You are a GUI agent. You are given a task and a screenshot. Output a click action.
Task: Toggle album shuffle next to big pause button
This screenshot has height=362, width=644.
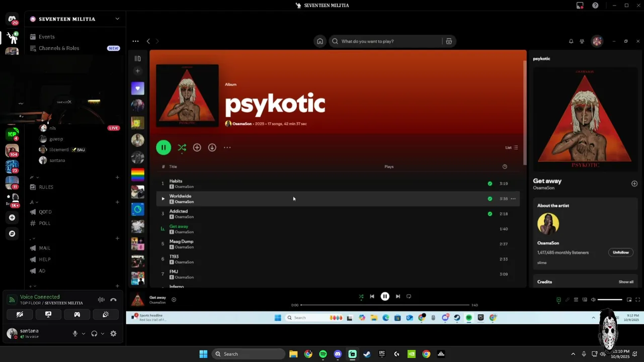pyautogui.click(x=182, y=147)
